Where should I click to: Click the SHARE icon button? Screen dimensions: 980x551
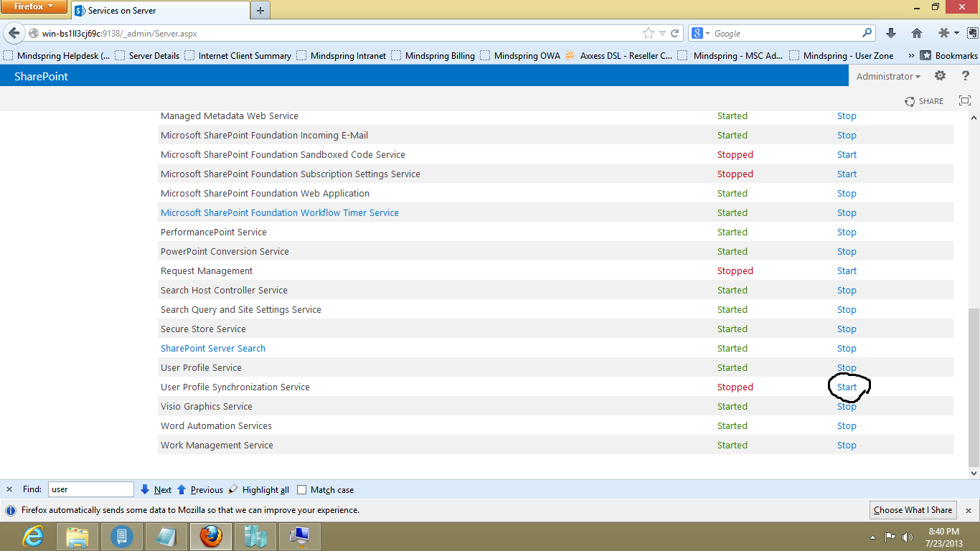[x=924, y=101]
